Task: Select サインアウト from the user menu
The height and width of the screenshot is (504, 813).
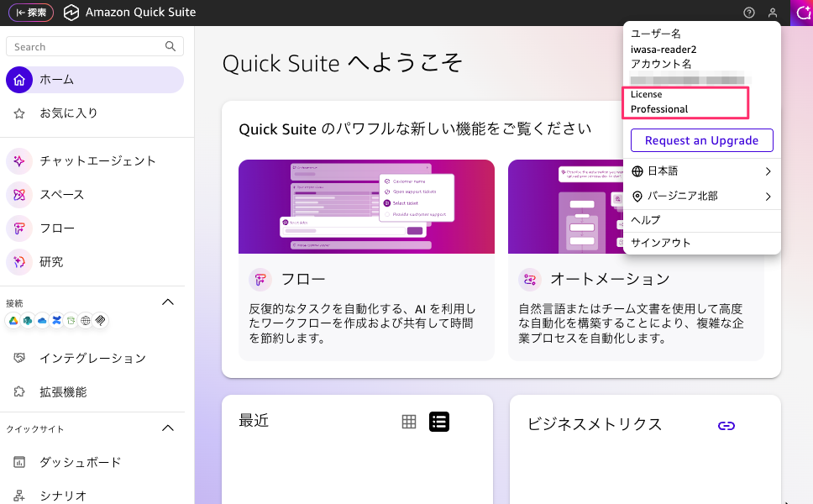Action: 661,243
